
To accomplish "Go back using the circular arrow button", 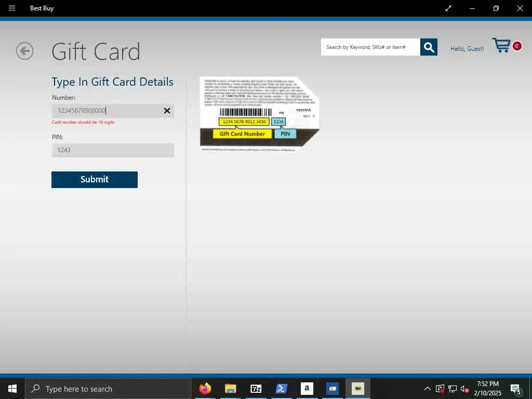I will [x=25, y=51].
